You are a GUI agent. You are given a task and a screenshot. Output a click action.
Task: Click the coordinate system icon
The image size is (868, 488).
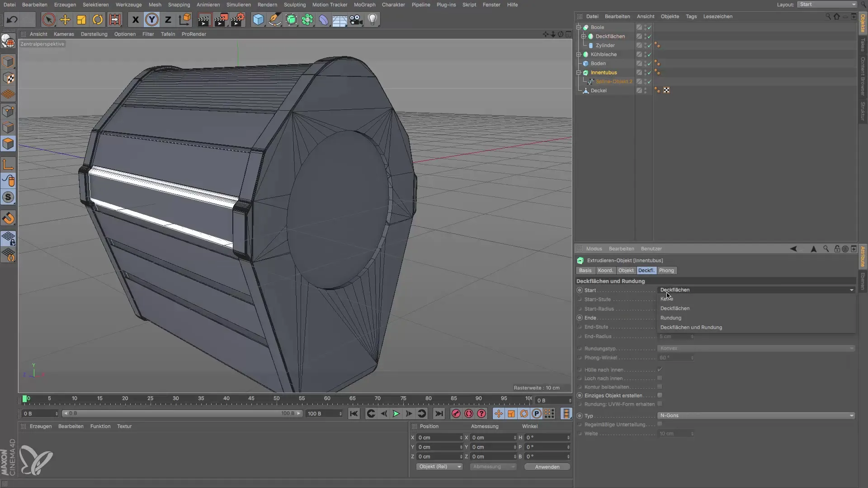[x=185, y=19]
